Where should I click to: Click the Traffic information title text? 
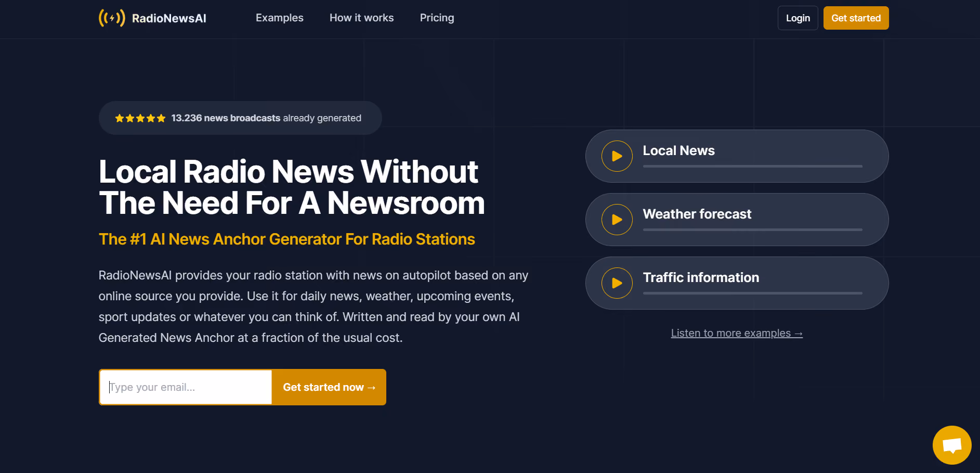point(701,277)
